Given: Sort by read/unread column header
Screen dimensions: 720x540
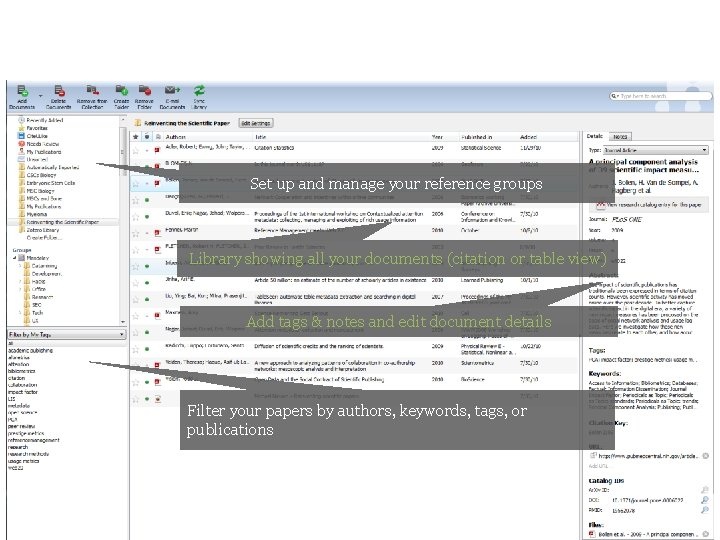Looking at the screenshot, I should point(147,137).
